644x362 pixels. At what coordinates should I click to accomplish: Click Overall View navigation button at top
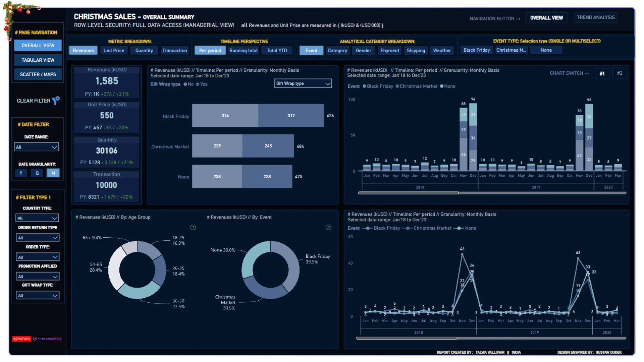pyautogui.click(x=546, y=18)
